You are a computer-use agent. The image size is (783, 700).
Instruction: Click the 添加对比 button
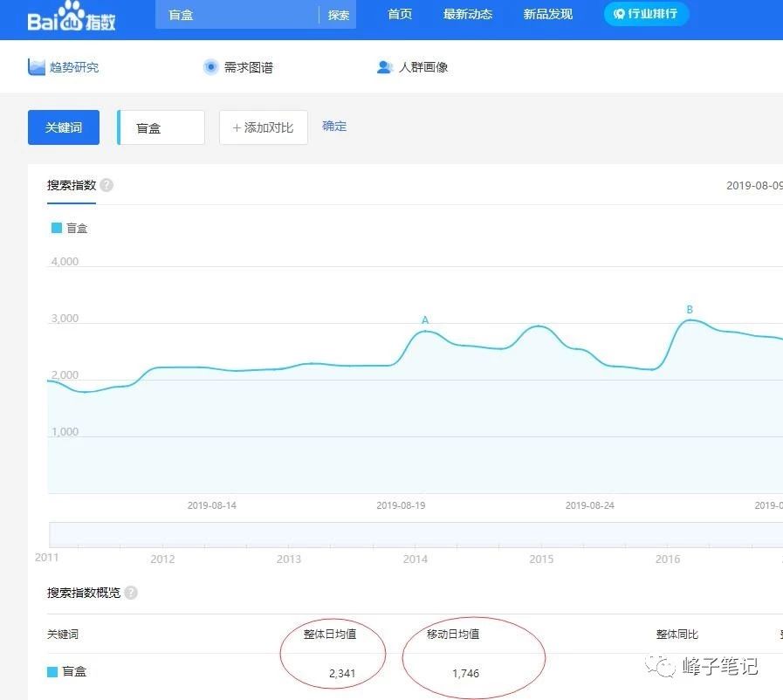point(263,127)
